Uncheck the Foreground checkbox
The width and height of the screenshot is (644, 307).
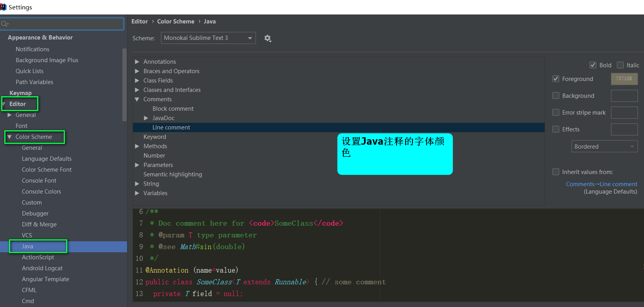coord(556,79)
